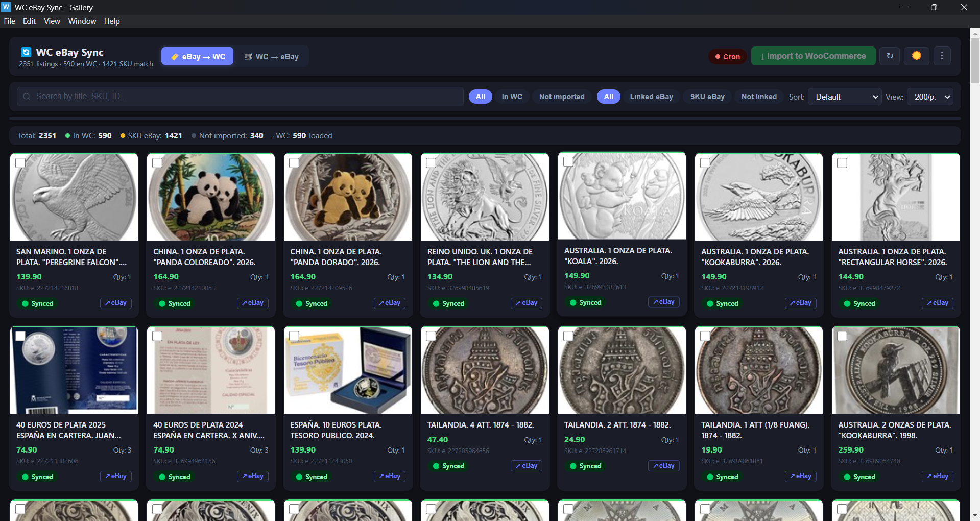The width and height of the screenshot is (980, 521).
Task: Open the File menu
Action: click(x=9, y=21)
